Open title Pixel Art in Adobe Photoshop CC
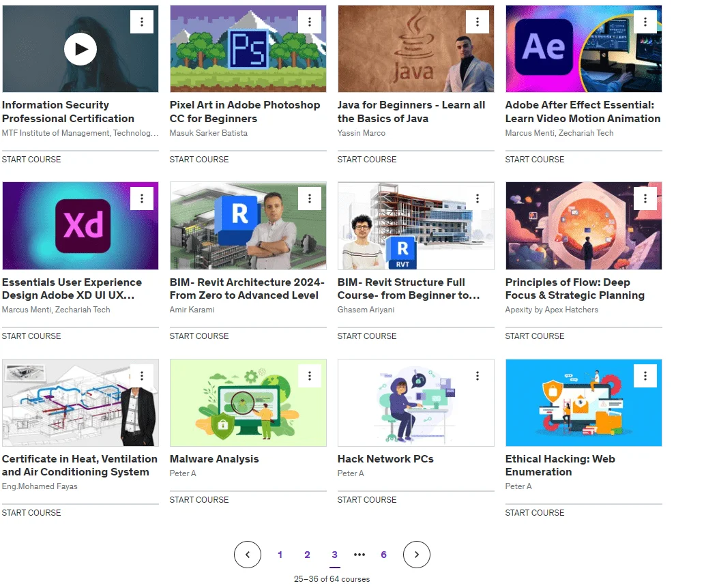Viewport: 719px width, 588px height. point(245,111)
